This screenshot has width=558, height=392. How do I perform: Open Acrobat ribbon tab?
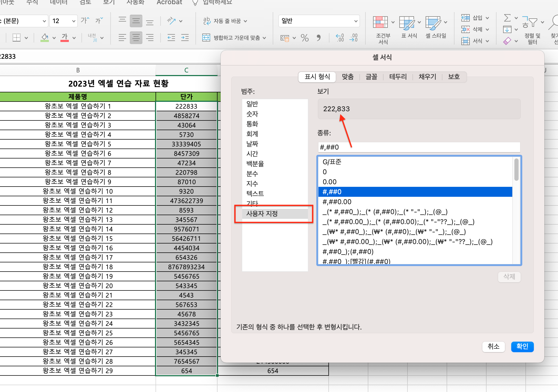click(x=169, y=2)
